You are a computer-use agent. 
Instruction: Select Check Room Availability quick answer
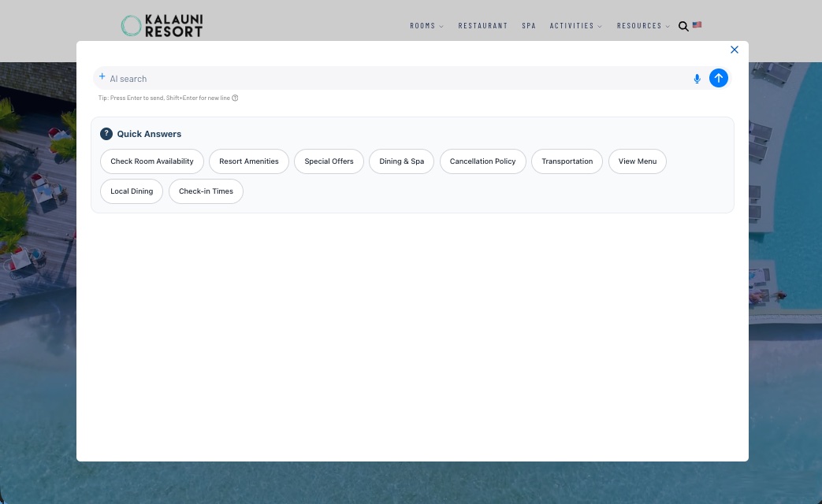(x=152, y=161)
